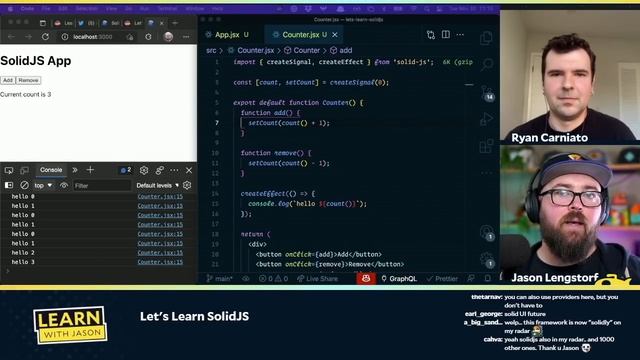Open Source Control view with 14 badge
The image size is (640, 360).
(x=487, y=93)
